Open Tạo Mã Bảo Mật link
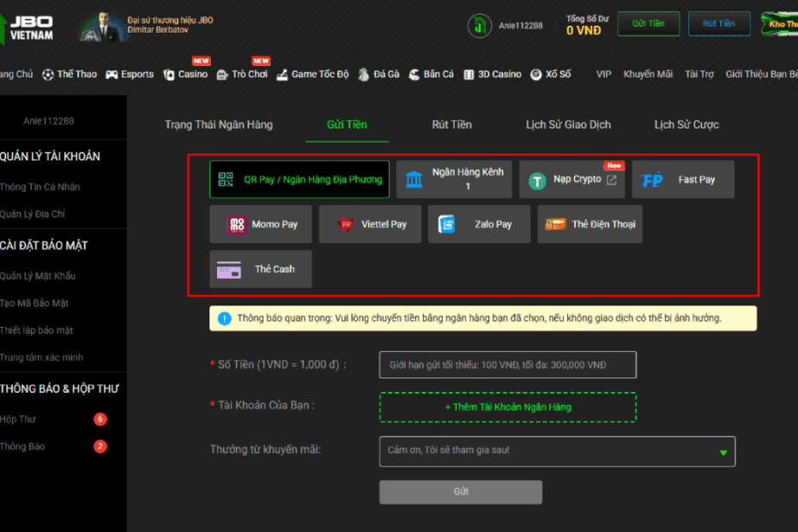Image resolution: width=798 pixels, height=532 pixels. pyautogui.click(x=34, y=303)
